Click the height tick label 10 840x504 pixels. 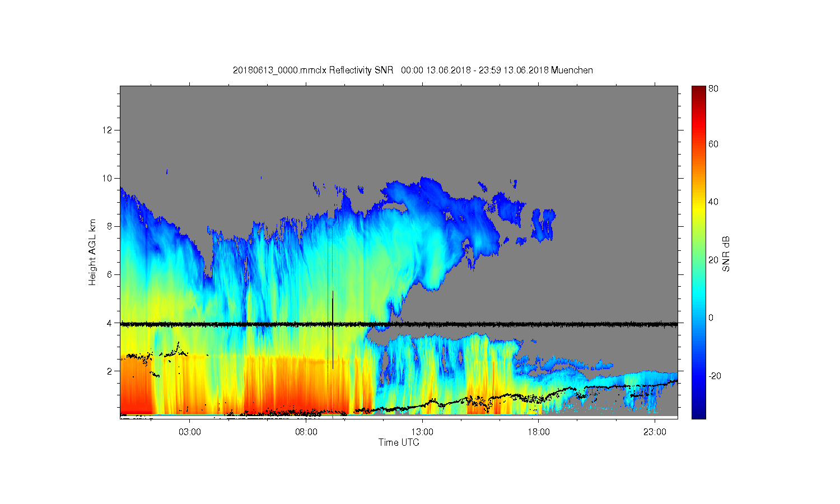(108, 178)
